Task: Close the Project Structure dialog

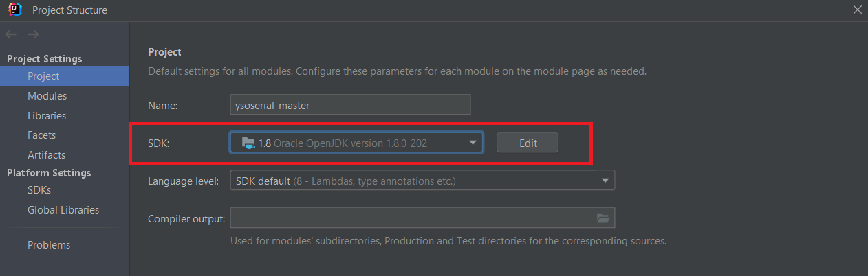Action: [857, 10]
